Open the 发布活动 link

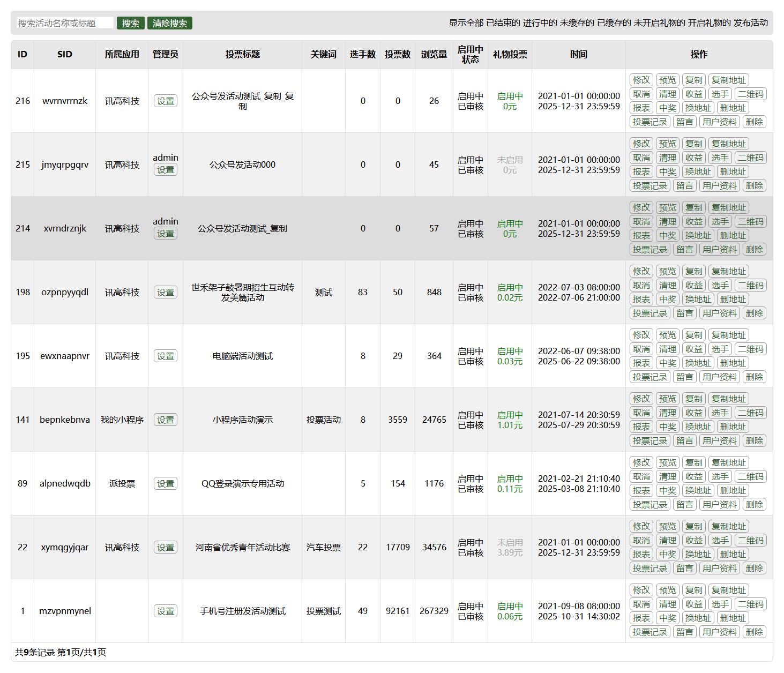click(751, 23)
